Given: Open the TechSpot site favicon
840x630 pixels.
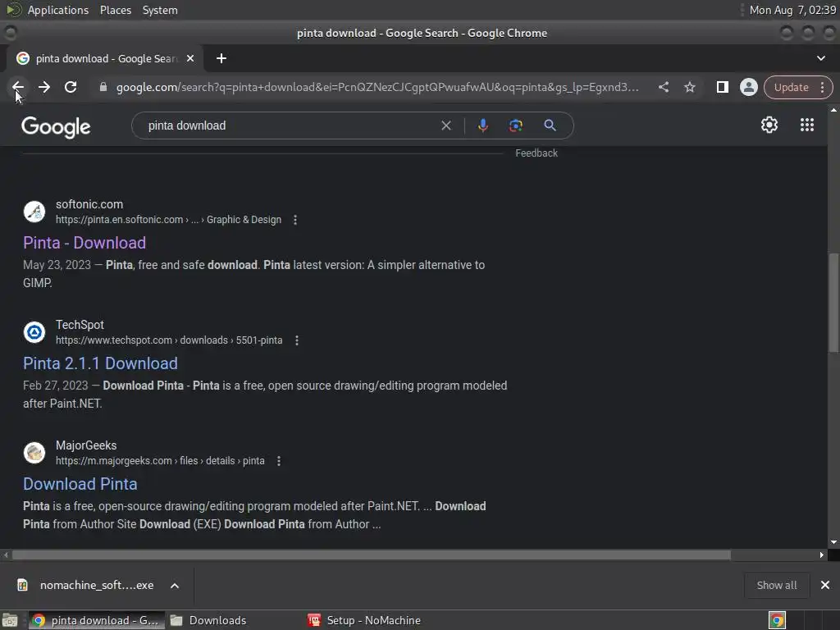Looking at the screenshot, I should [x=34, y=332].
